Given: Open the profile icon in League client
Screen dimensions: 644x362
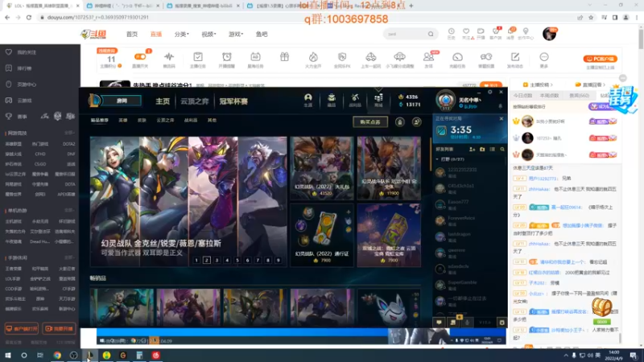Looking at the screenshot, I should pos(308,100).
